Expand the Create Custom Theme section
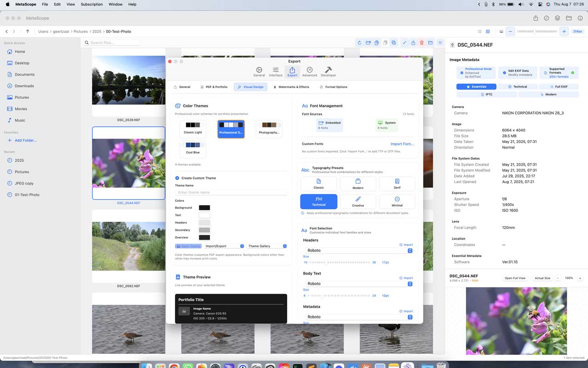 195,178
